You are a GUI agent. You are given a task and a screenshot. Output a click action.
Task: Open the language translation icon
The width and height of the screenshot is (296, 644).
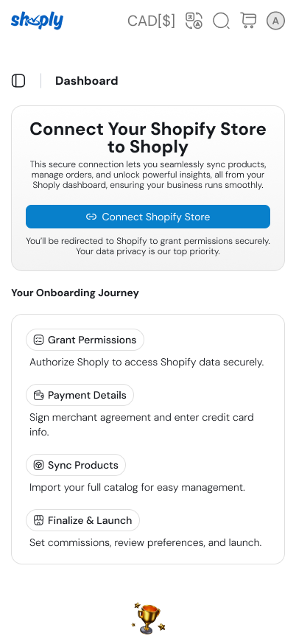click(194, 21)
